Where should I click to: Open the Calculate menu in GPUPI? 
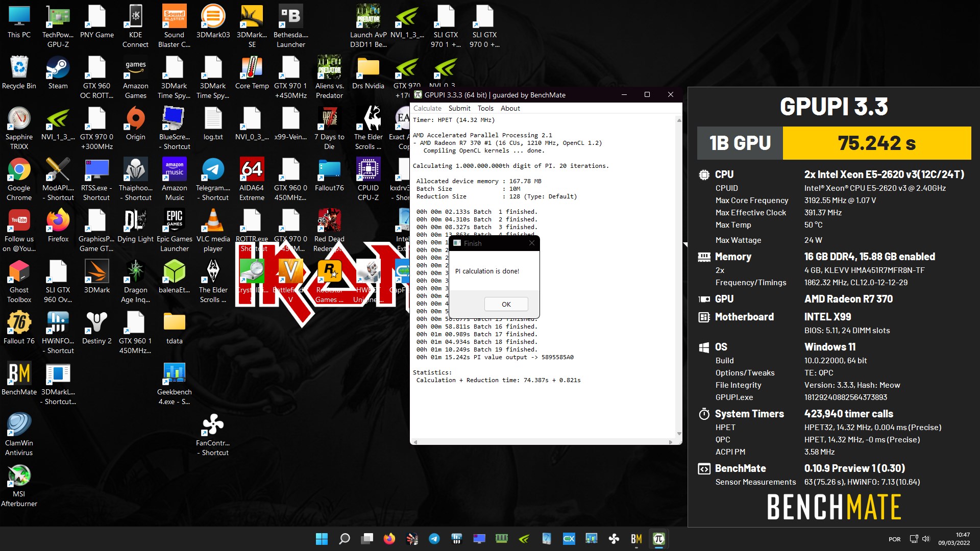click(x=427, y=108)
